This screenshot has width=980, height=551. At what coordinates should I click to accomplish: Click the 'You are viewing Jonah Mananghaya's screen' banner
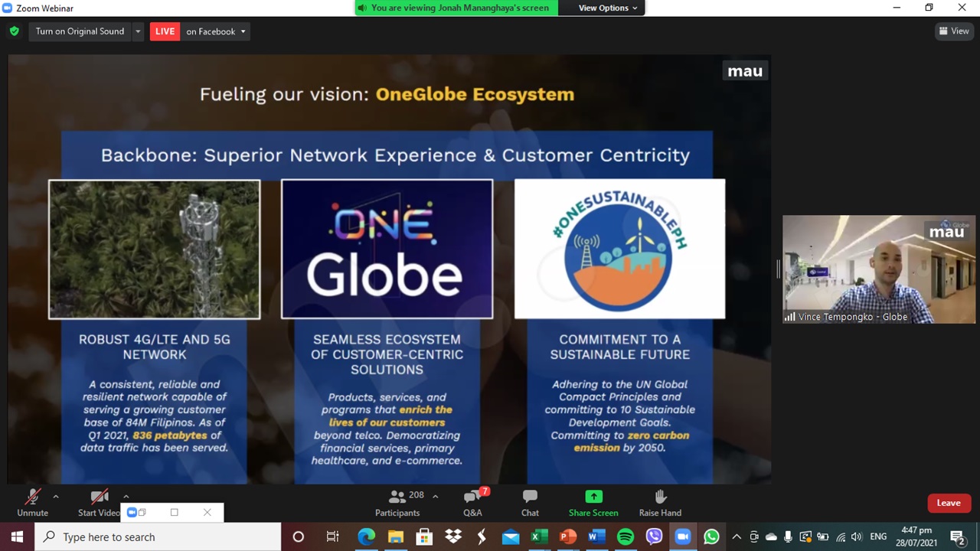click(456, 8)
